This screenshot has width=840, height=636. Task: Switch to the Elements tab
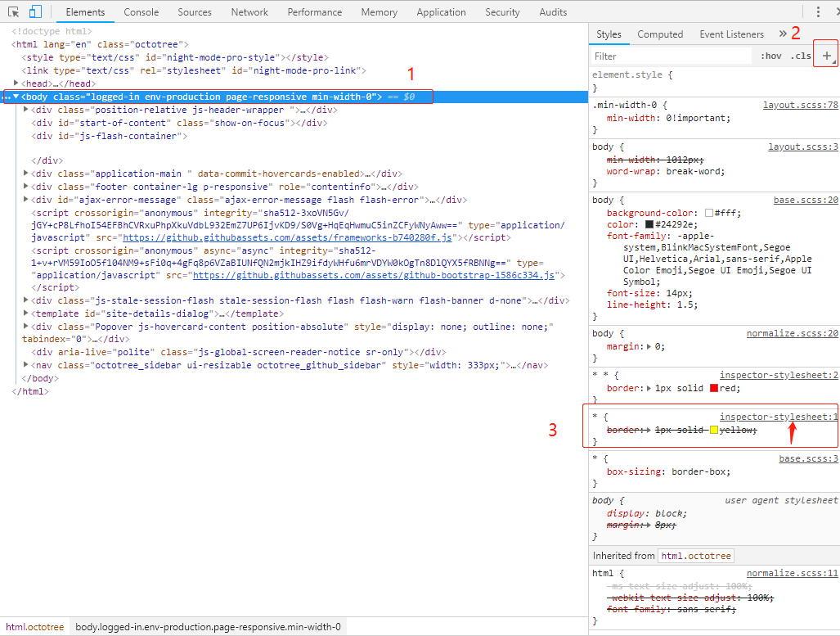click(85, 11)
